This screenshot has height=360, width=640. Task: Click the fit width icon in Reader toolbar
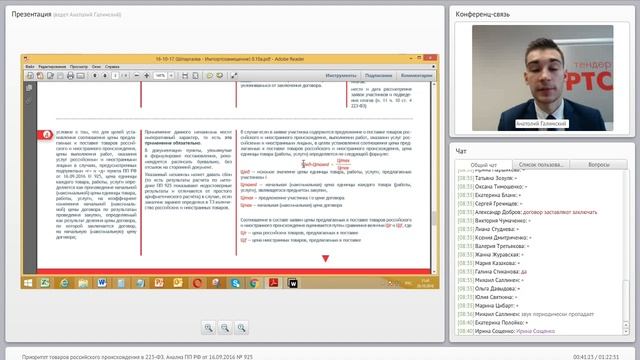tap(185, 76)
